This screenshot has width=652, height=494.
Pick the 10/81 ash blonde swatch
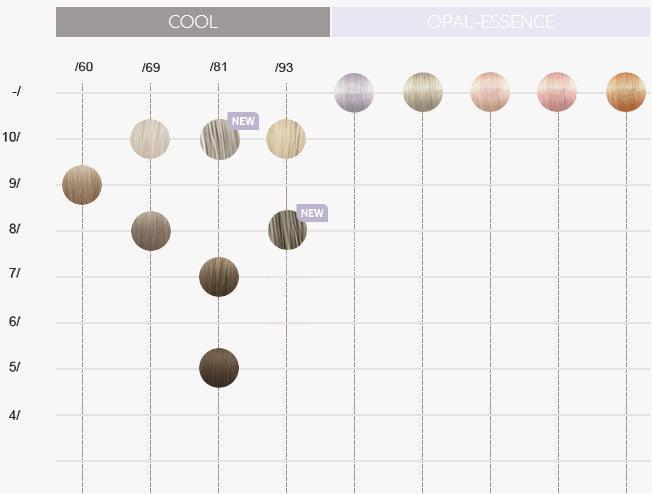click(219, 139)
